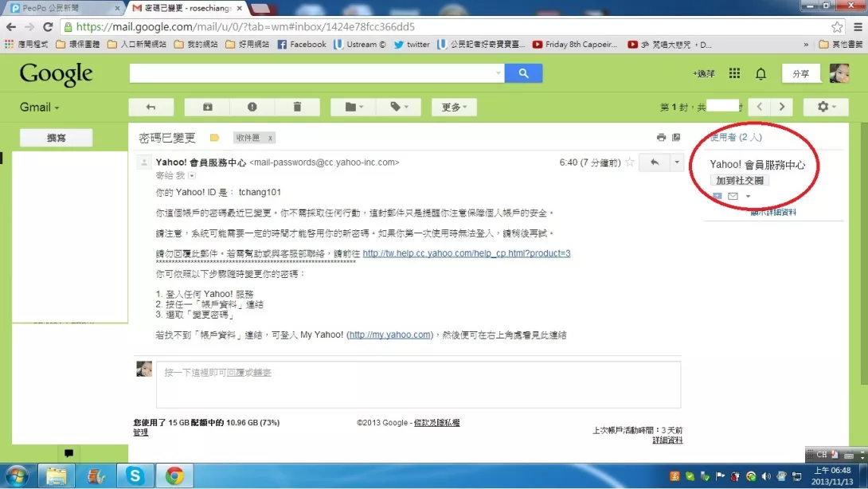Open the contact options arrow beside the envelope icon
868x489 pixels.
tap(748, 196)
